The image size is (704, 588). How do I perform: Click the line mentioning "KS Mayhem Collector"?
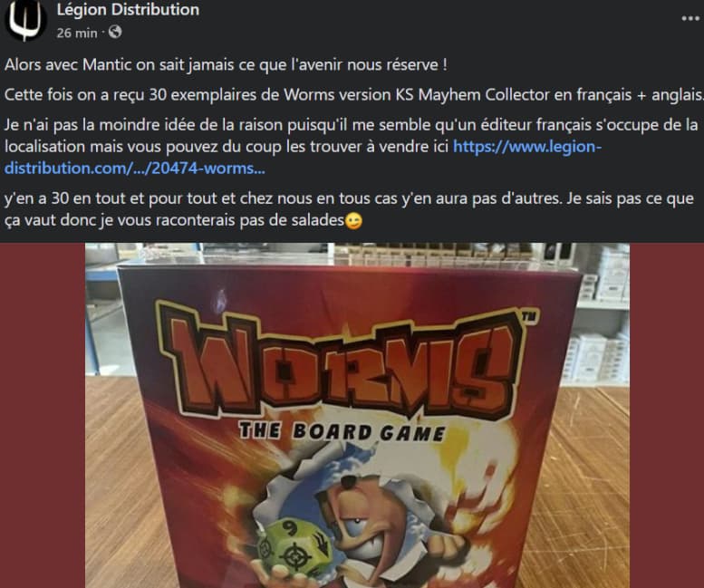point(353,95)
